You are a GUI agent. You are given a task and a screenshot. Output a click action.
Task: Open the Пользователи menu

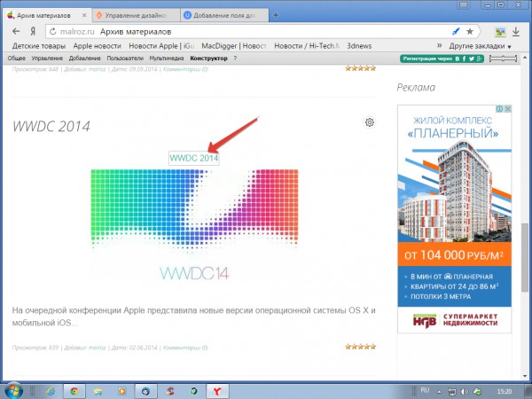tap(125, 58)
